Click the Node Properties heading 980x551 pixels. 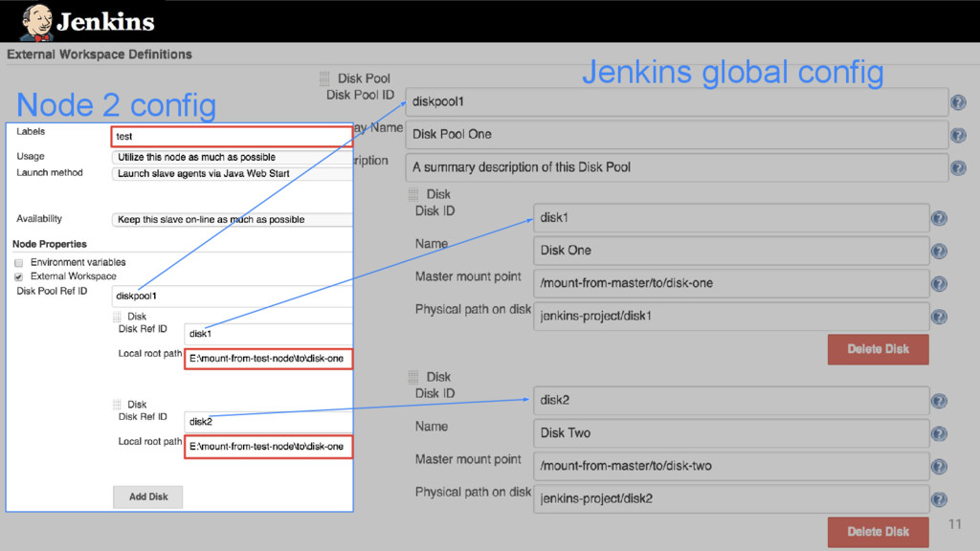50,244
